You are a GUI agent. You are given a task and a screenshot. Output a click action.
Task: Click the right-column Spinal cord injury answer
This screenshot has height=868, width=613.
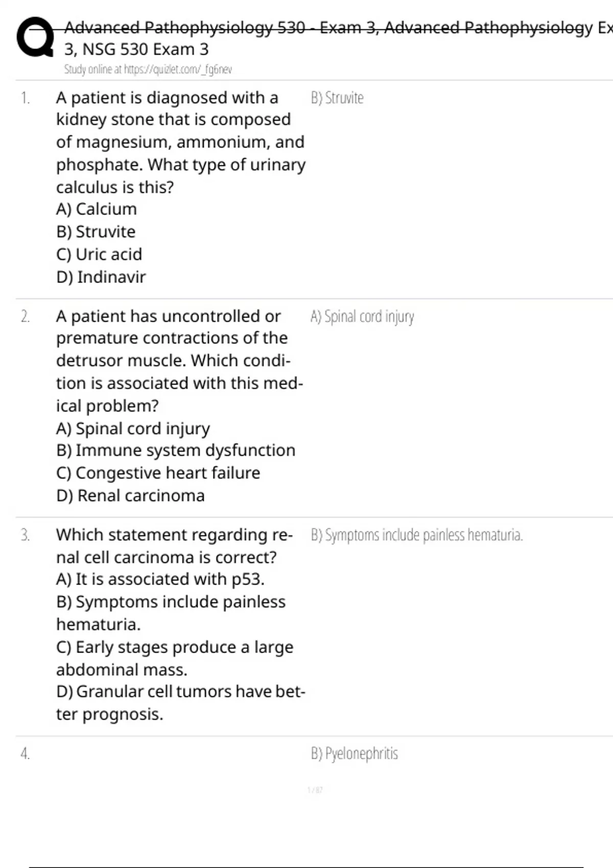coord(362,317)
